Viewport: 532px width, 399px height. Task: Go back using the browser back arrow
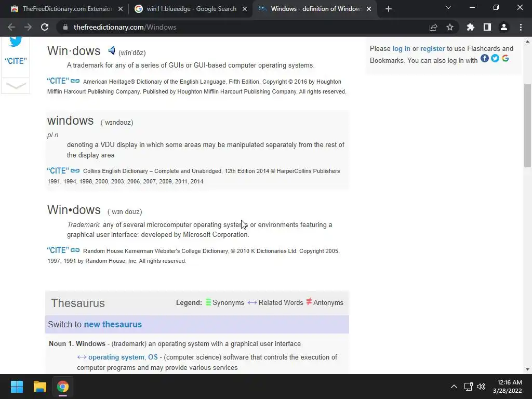11,27
